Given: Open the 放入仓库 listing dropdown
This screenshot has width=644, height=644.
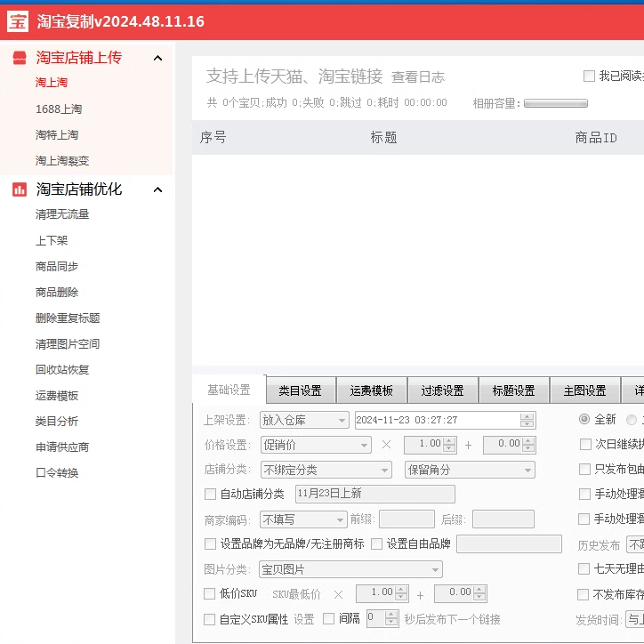Looking at the screenshot, I should click(304, 420).
